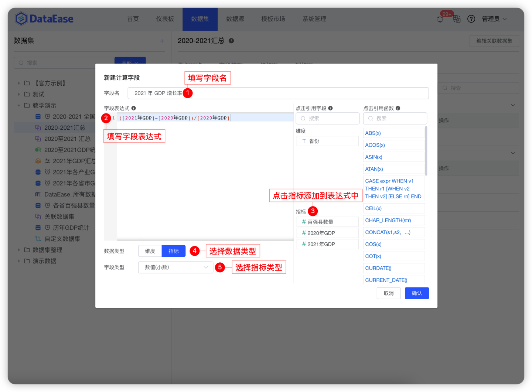This screenshot has height=392, width=532.
Task: Click the info icon beside 点击引用函数
Action: click(398, 108)
